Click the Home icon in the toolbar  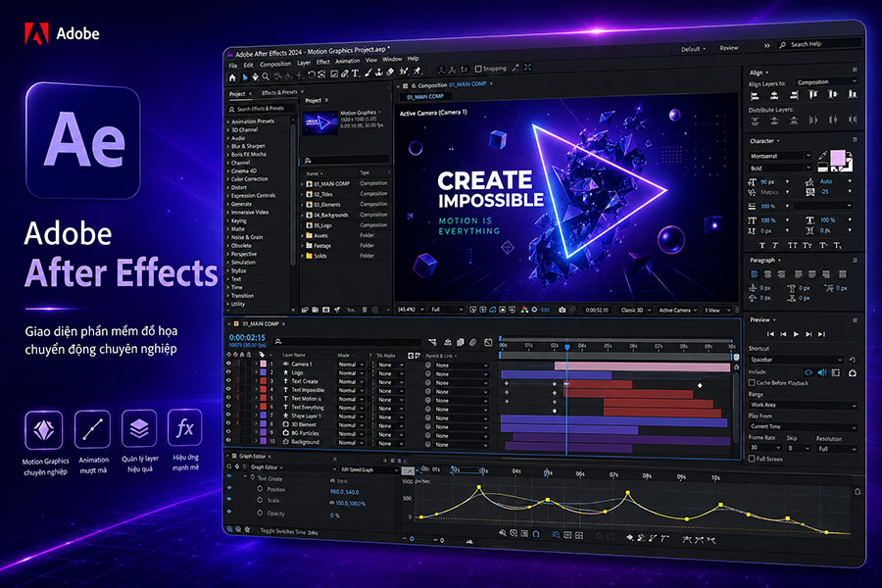point(232,77)
